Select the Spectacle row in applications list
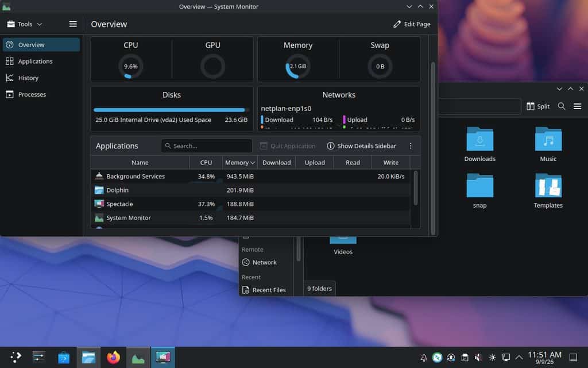This screenshot has width=588, height=368. (x=250, y=204)
